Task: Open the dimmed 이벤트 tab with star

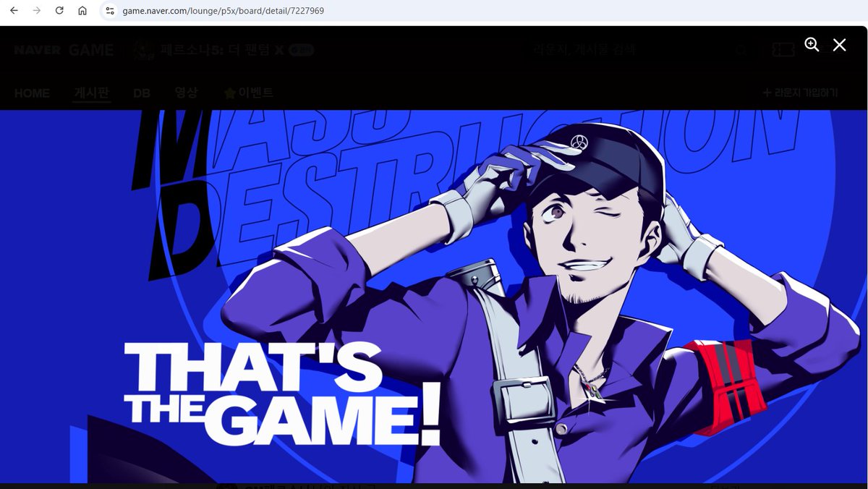Action: coord(249,93)
